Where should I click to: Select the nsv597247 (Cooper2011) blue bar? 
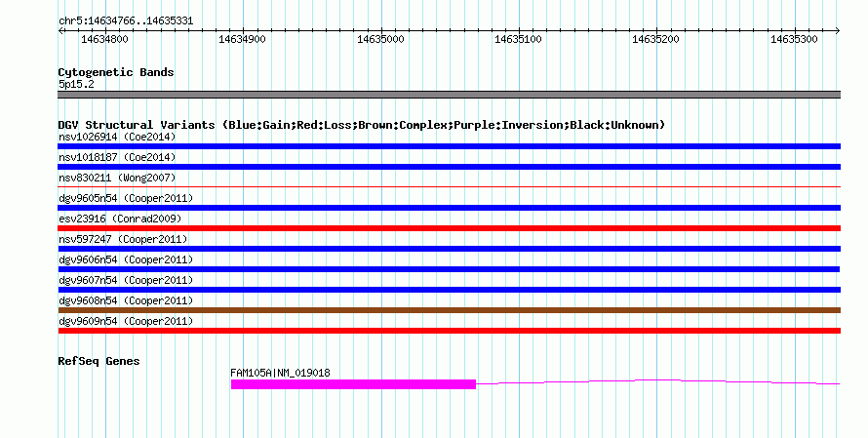pyautogui.click(x=449, y=249)
